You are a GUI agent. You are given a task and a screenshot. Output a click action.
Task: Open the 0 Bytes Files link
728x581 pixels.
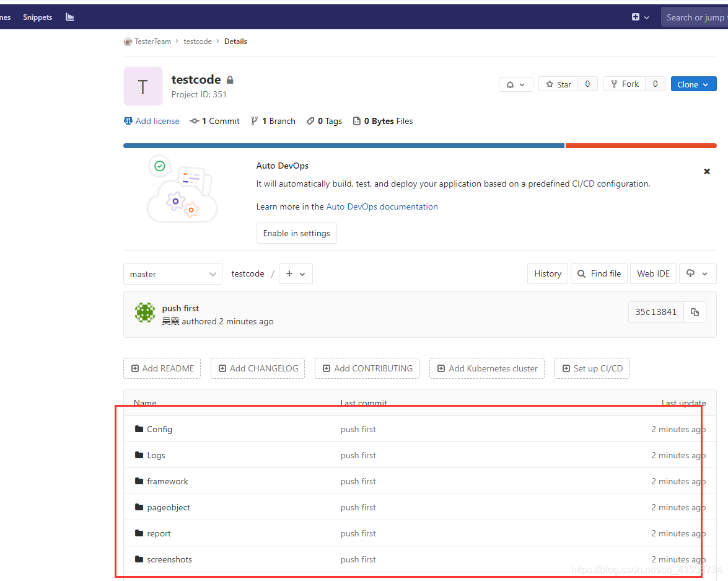[x=383, y=121]
